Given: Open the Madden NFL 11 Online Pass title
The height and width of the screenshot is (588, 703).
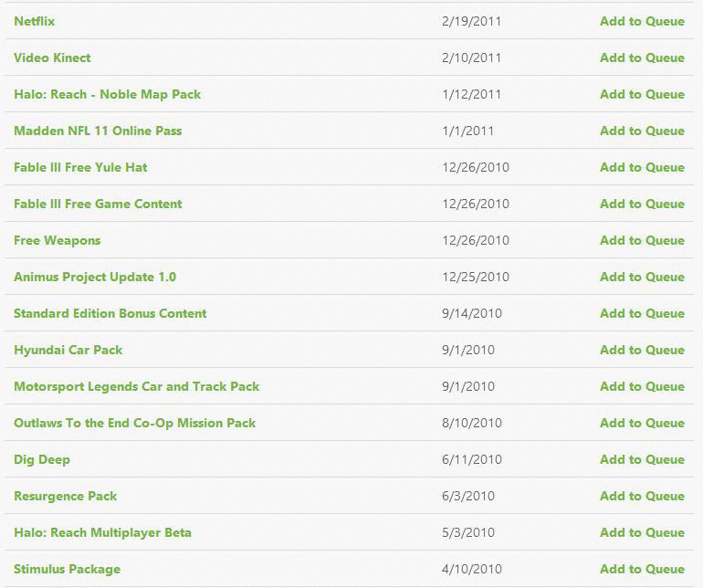Looking at the screenshot, I should [x=98, y=131].
